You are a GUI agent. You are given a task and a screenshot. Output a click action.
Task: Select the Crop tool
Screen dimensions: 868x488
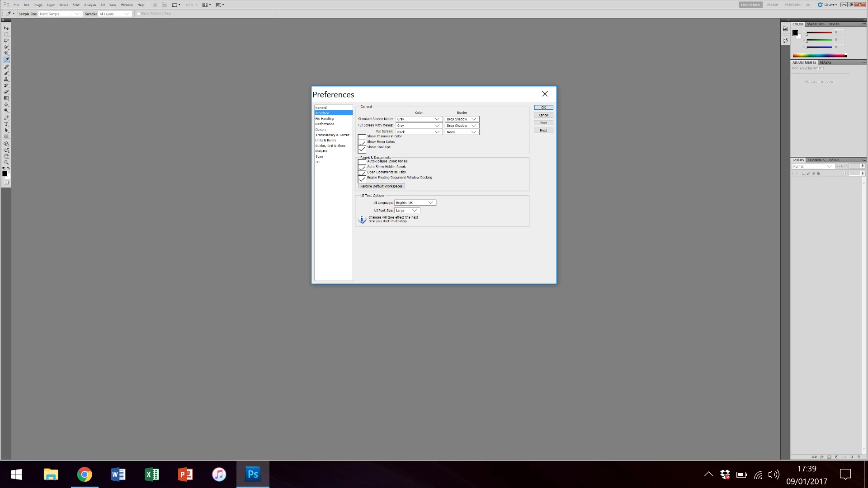pos(6,53)
